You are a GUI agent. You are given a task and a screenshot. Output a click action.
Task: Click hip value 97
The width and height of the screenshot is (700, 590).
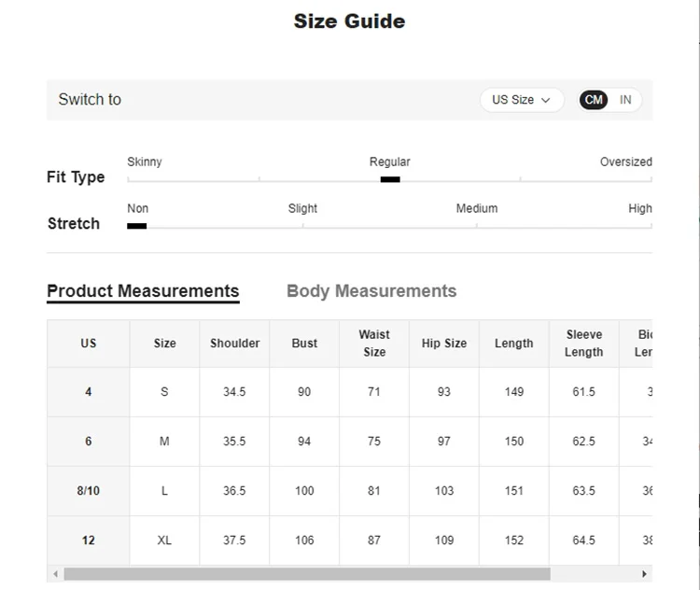click(x=444, y=442)
